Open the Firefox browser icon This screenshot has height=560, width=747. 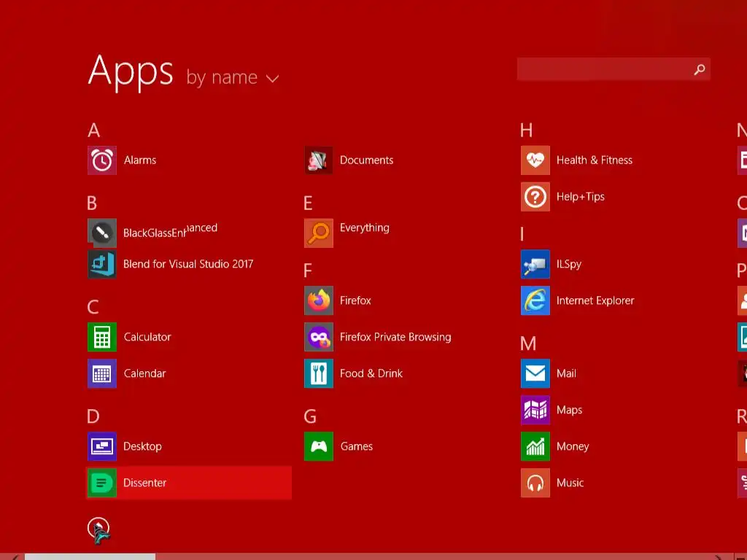pyautogui.click(x=319, y=300)
